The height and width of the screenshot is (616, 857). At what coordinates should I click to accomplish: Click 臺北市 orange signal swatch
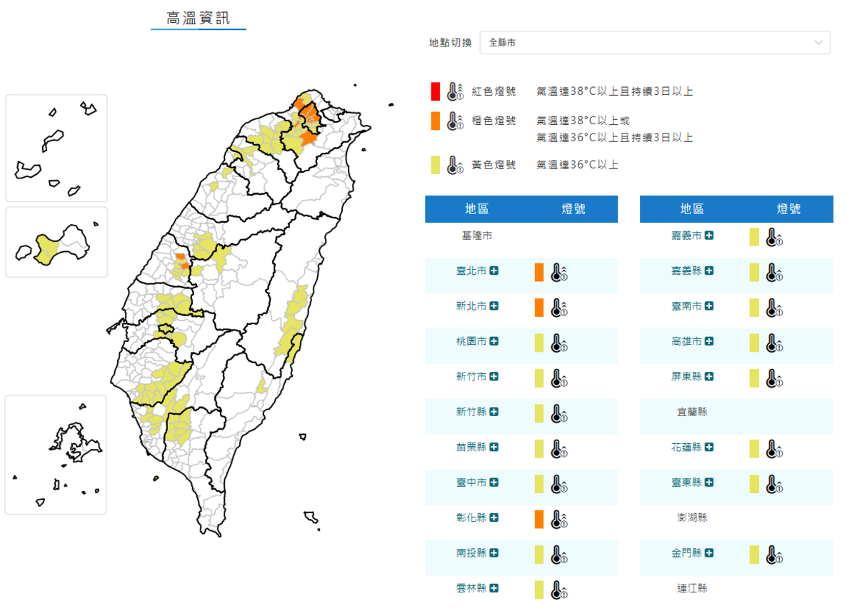pos(539,272)
